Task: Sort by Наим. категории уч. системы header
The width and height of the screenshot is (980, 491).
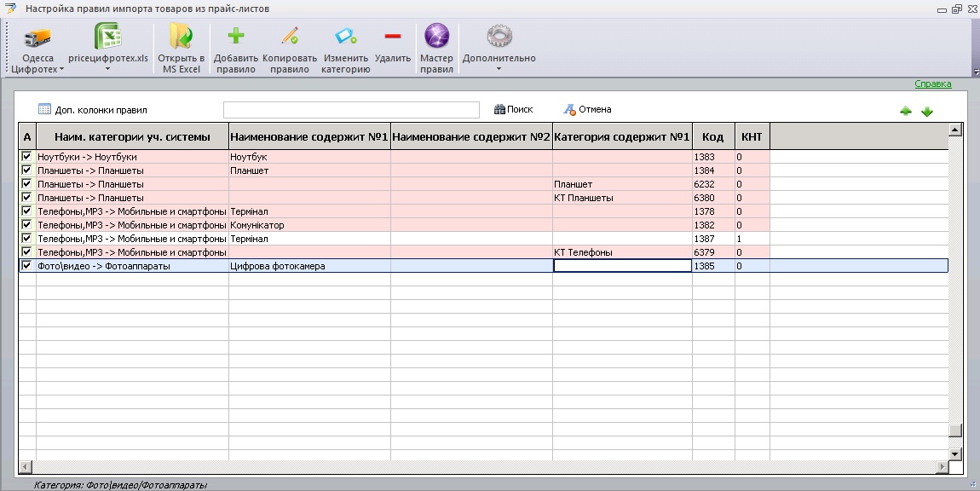Action: 132,137
